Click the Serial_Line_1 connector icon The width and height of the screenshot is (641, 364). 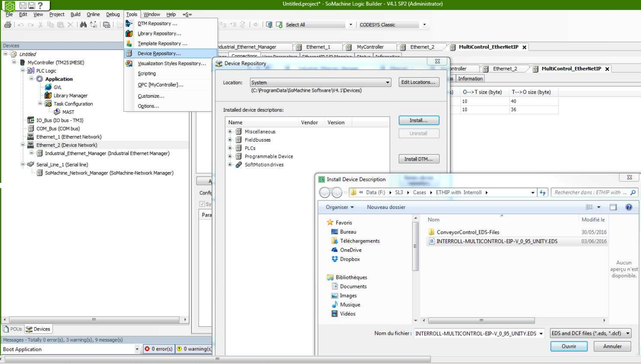click(x=31, y=165)
